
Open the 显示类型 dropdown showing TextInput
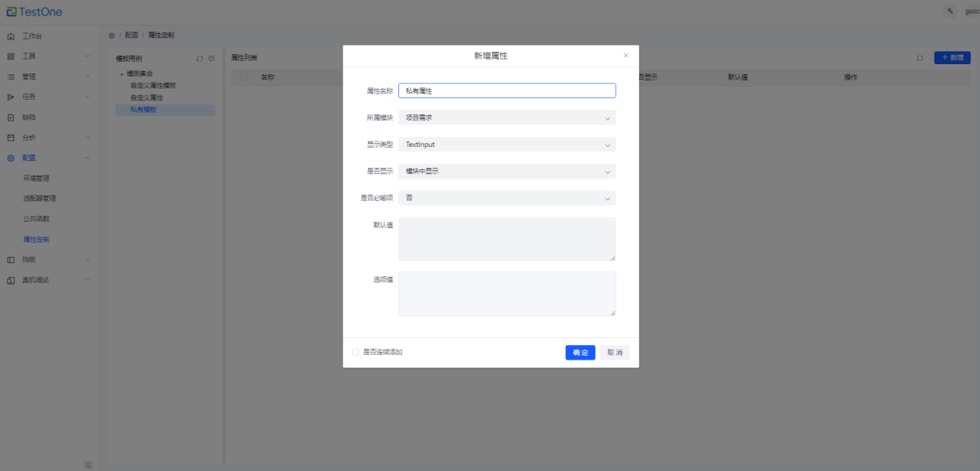(507, 145)
